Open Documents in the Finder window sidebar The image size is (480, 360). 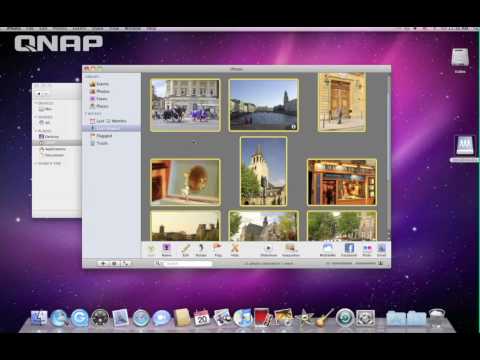tap(52, 155)
